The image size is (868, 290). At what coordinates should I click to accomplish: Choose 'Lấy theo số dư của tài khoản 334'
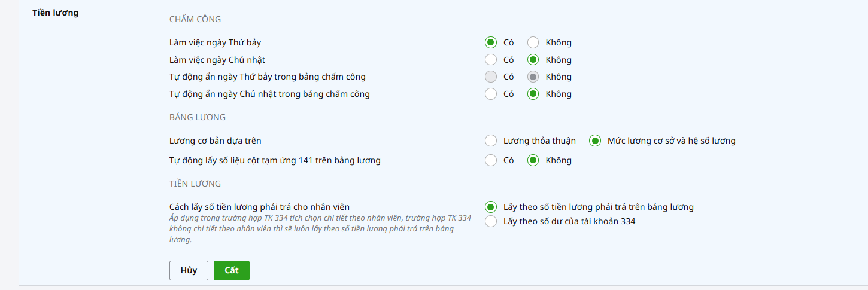tap(491, 221)
